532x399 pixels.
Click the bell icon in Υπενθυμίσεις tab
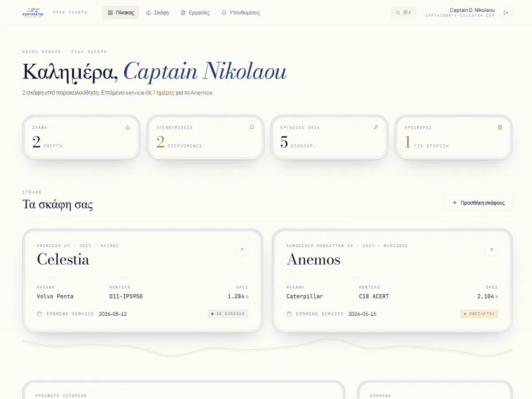point(224,12)
